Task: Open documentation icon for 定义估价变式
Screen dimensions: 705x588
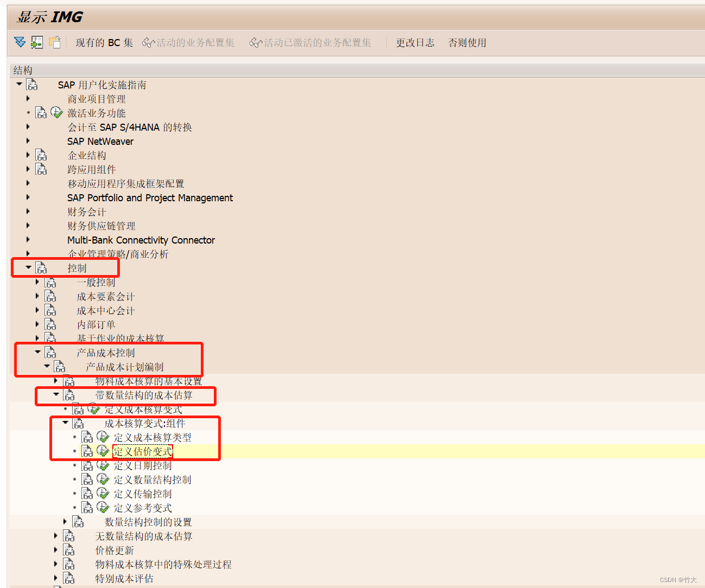Action: pyautogui.click(x=87, y=451)
